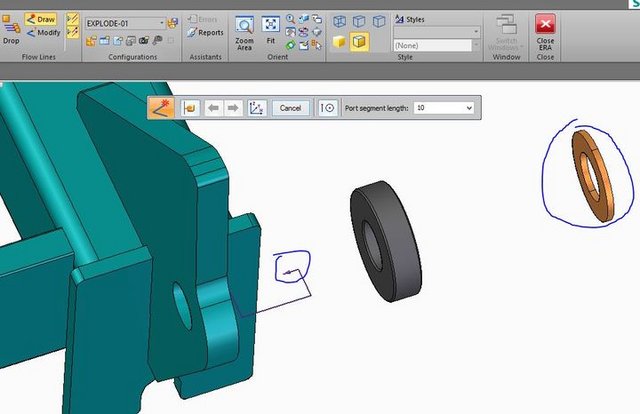Click the Drop flow lines button
The height and width of the screenshot is (414, 640).
(x=11, y=29)
